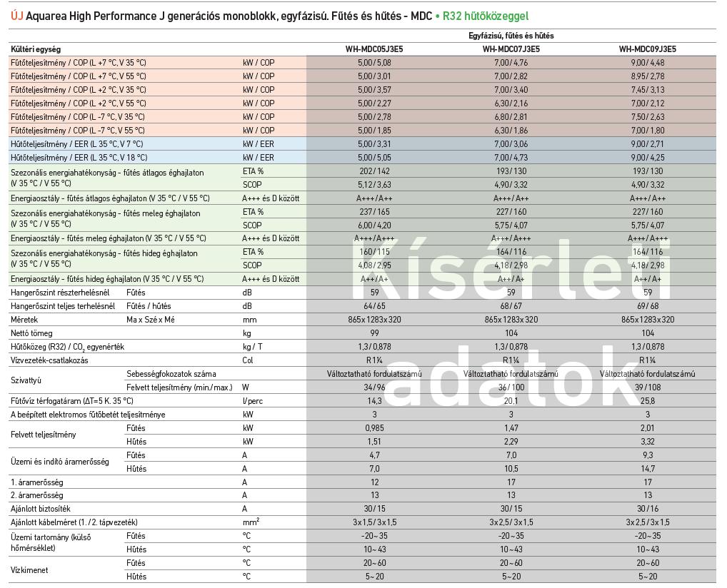Click 'A beépített elektromos fűtőbetét teljesítménye' label
727x588 pixels.
pos(88,415)
